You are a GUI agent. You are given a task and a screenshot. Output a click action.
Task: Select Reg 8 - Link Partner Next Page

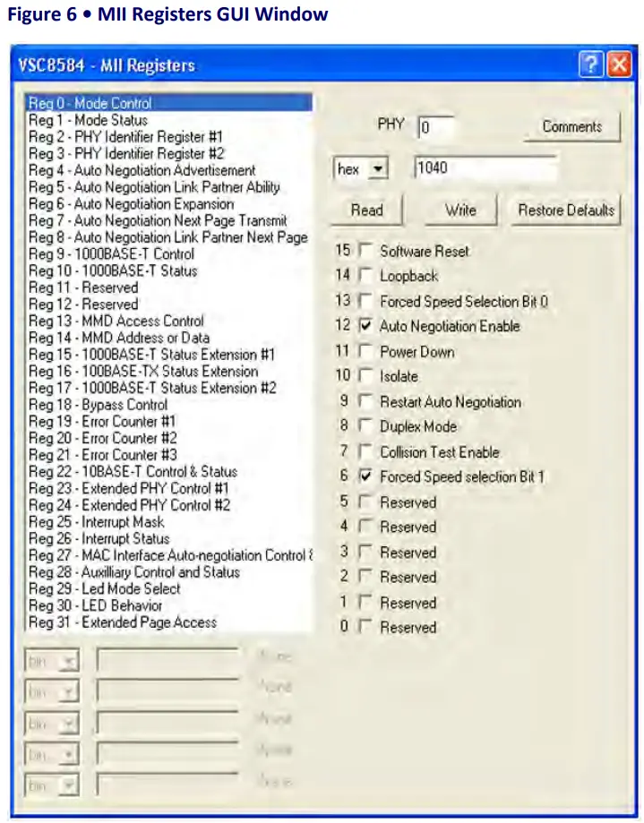169,237
